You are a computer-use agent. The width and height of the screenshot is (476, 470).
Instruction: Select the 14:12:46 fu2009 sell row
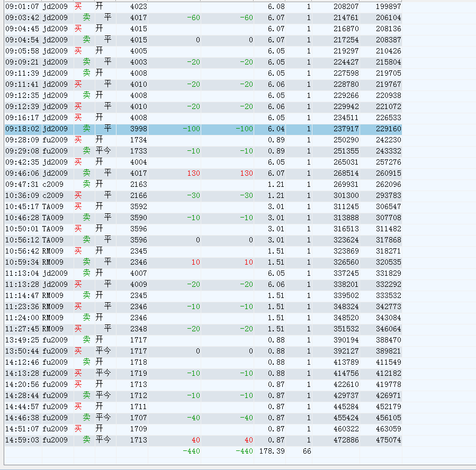(203, 362)
